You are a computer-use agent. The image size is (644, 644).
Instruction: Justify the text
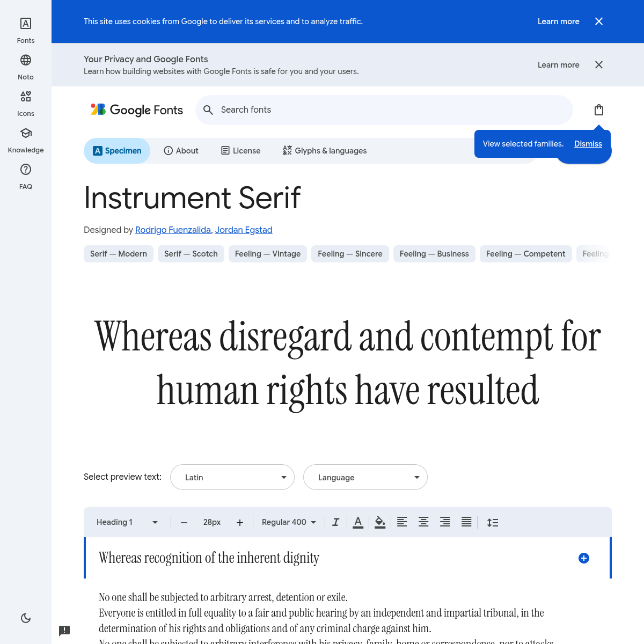point(466,522)
